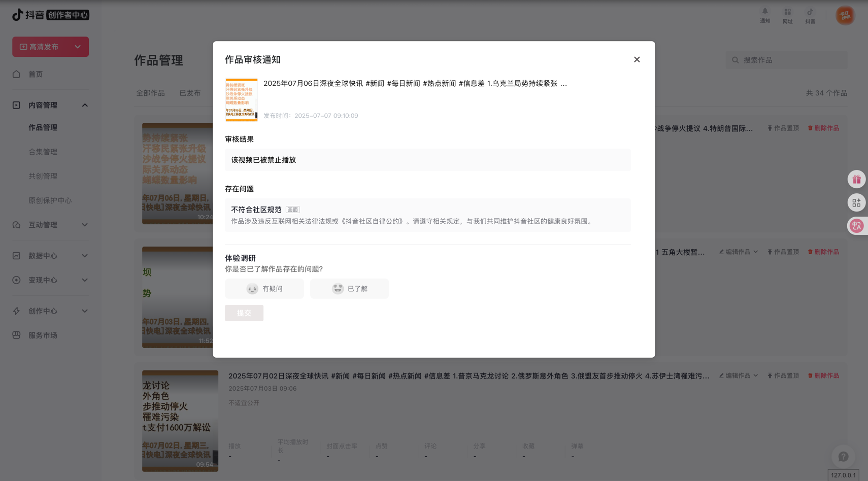Close the 作品审核通知 dialog

coord(637,60)
